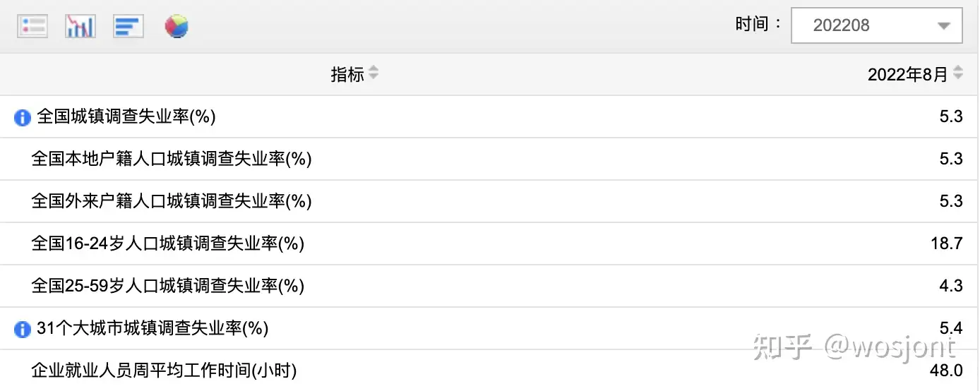Select the 全国外来户籍人口城镇调查失业率(%) row label

pyautogui.click(x=172, y=202)
